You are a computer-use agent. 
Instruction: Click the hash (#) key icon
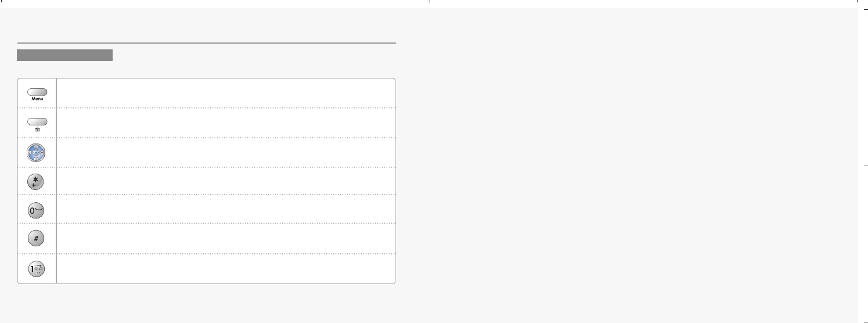(36, 239)
